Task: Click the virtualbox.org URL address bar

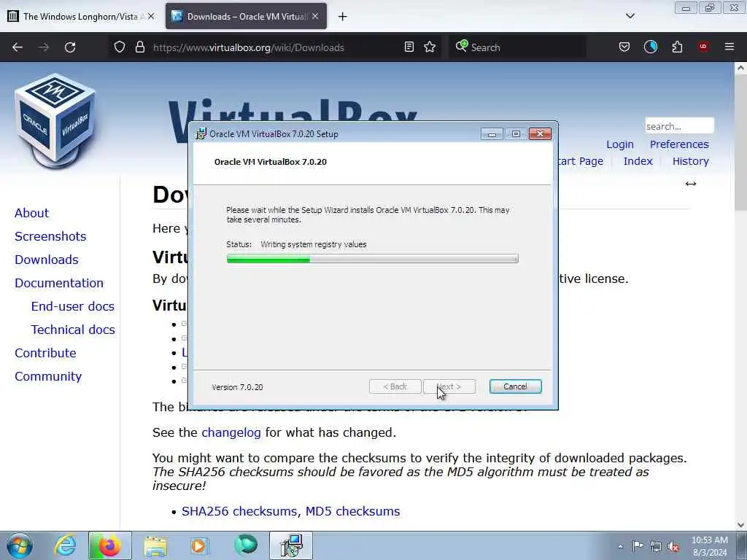Action: click(276, 47)
